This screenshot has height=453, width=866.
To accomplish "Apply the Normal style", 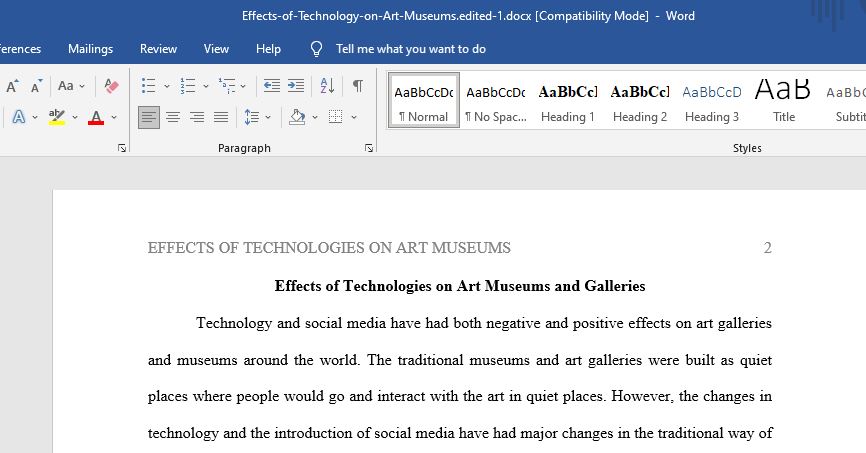I will click(424, 100).
